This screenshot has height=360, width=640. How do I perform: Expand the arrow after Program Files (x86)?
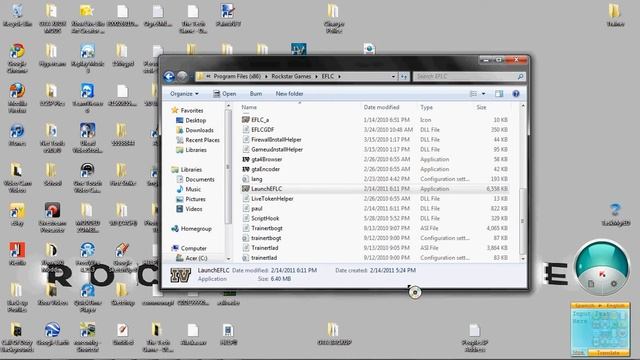click(x=267, y=76)
